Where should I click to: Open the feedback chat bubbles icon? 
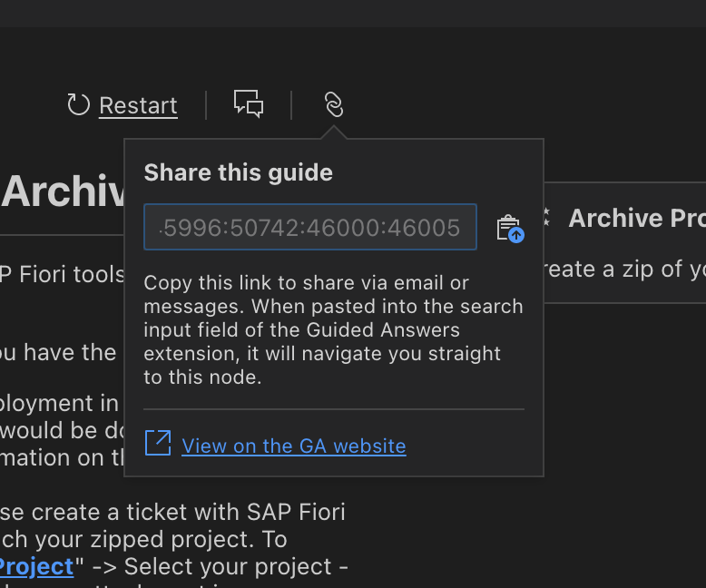tap(249, 104)
